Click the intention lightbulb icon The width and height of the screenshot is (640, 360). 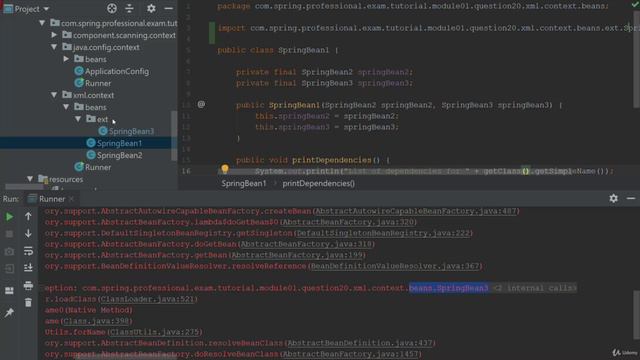[224, 169]
